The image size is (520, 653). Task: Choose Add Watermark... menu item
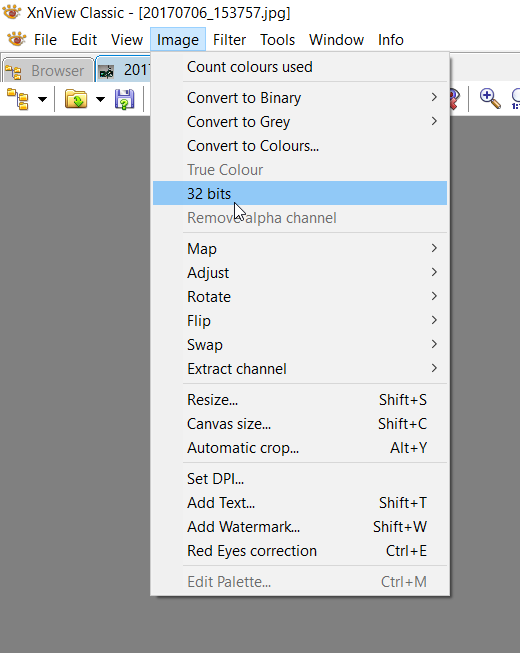300,526
